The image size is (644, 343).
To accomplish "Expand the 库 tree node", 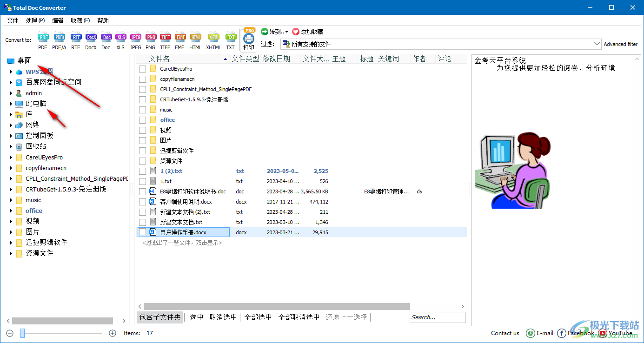I will pos(11,114).
